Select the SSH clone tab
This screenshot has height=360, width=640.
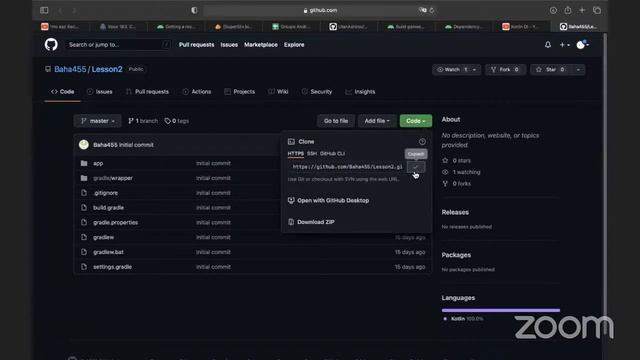coord(312,153)
